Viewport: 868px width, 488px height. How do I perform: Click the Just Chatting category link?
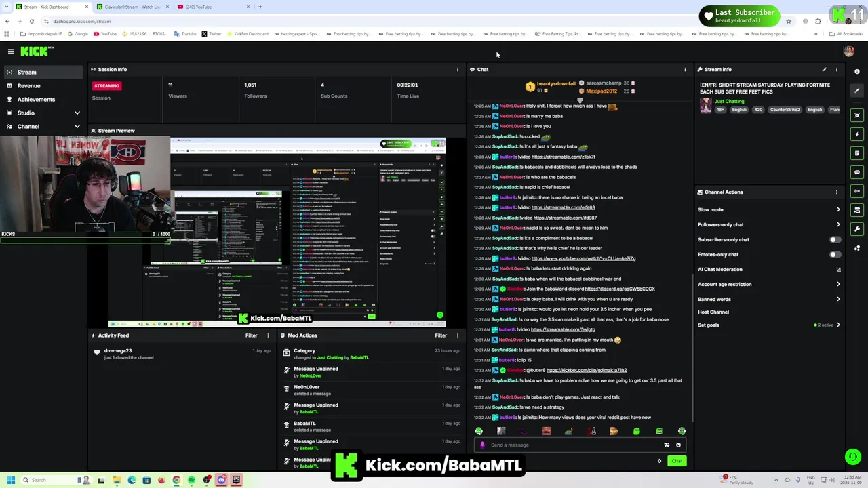[729, 101]
